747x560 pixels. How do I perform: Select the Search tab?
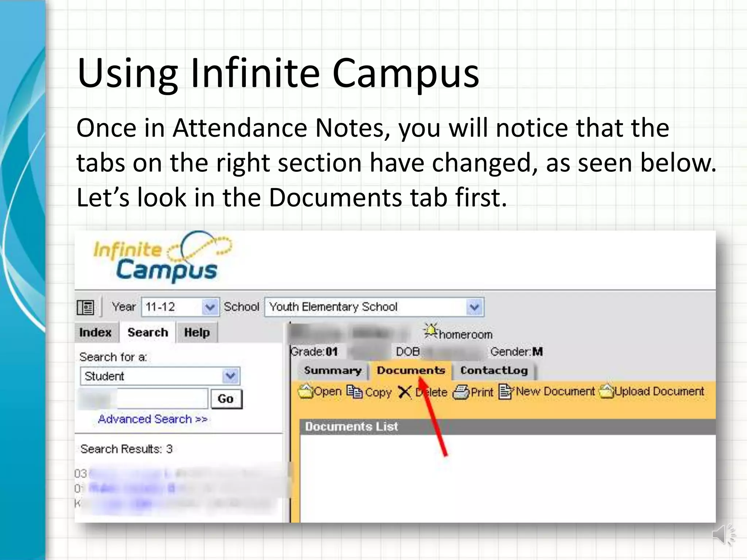[148, 332]
